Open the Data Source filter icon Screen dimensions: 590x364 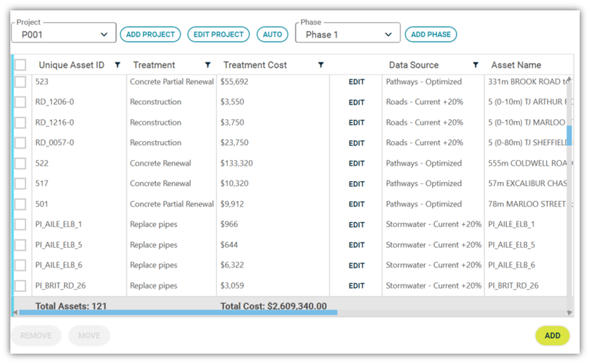click(x=475, y=65)
